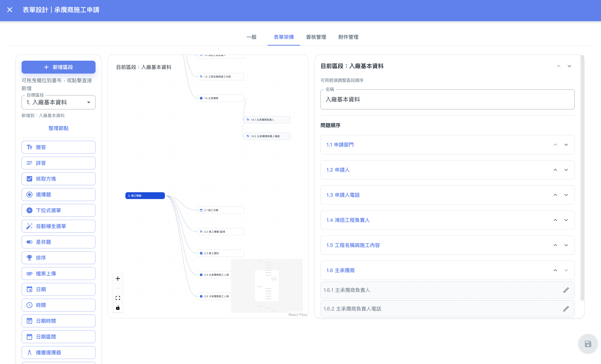Switch to the 簽核管理 tab

coord(316,37)
